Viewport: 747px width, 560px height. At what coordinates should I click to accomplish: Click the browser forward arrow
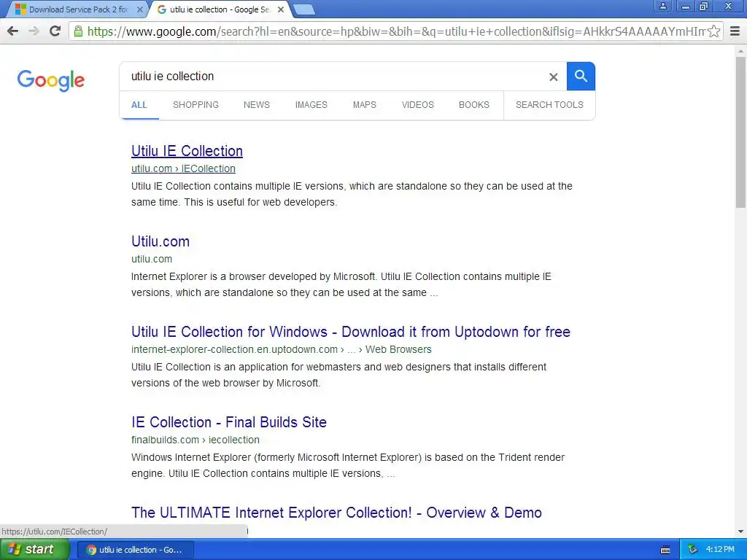point(34,31)
